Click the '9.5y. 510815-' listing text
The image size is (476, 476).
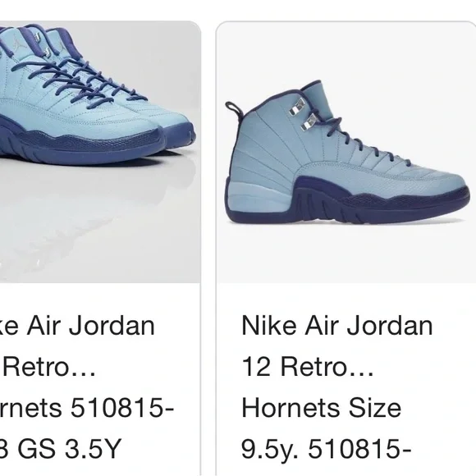coord(327,449)
